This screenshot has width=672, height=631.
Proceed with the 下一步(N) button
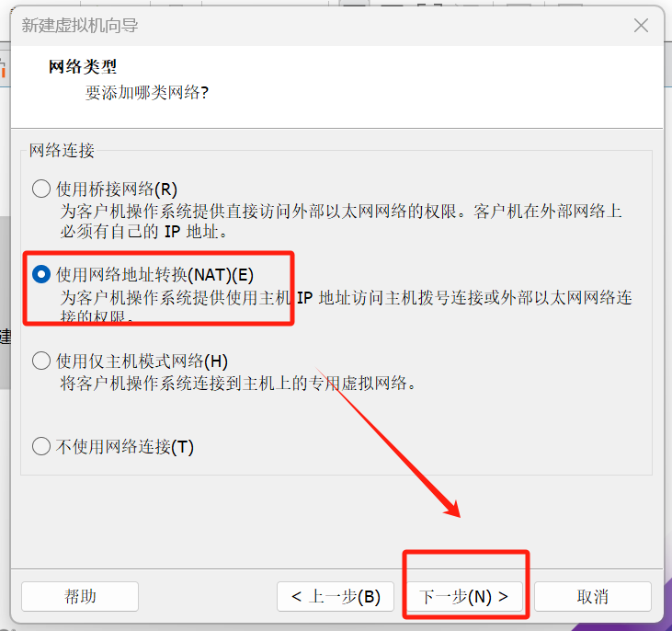point(464,596)
